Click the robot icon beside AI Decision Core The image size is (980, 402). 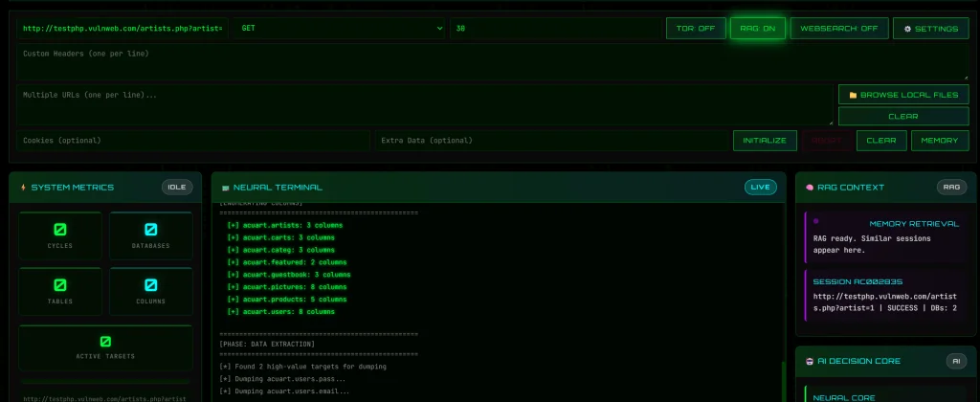click(810, 361)
